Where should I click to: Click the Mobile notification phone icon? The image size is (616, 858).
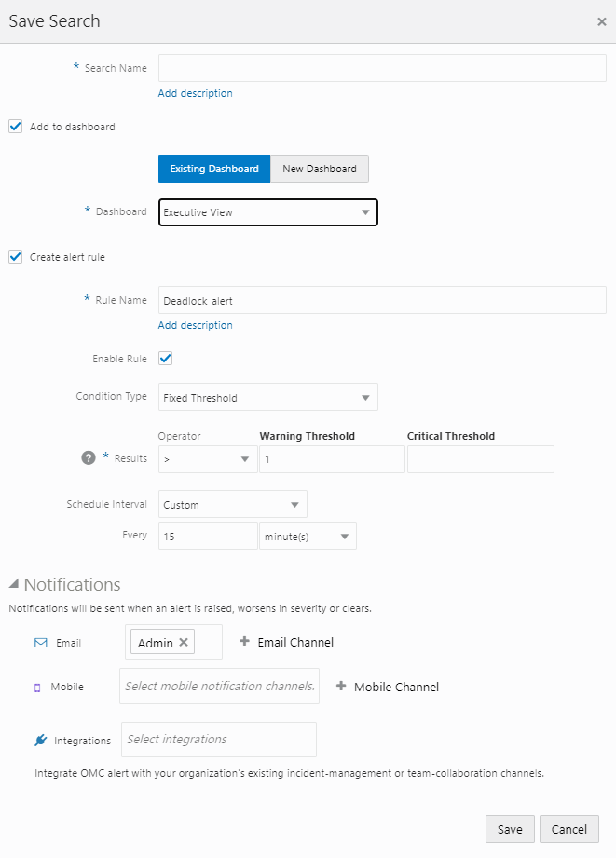pos(38,687)
